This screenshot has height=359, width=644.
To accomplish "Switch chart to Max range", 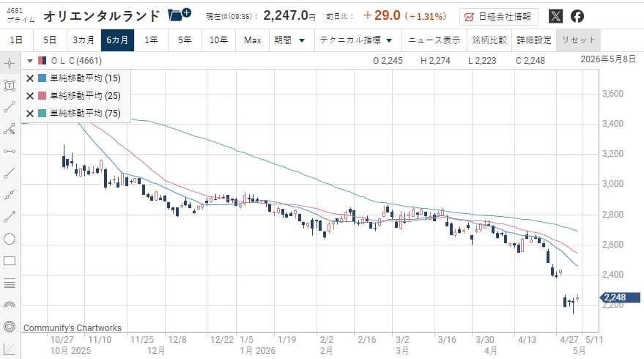I will (x=252, y=40).
